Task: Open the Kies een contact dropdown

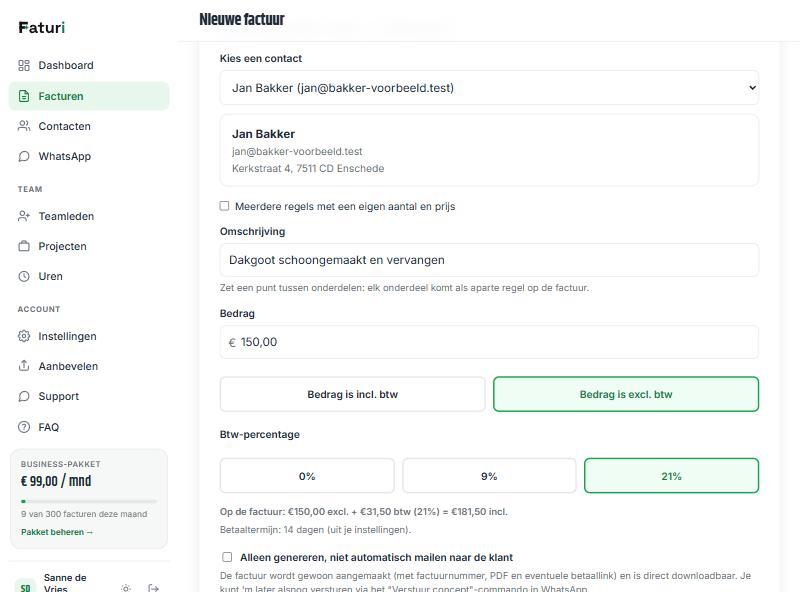Action: (x=489, y=88)
